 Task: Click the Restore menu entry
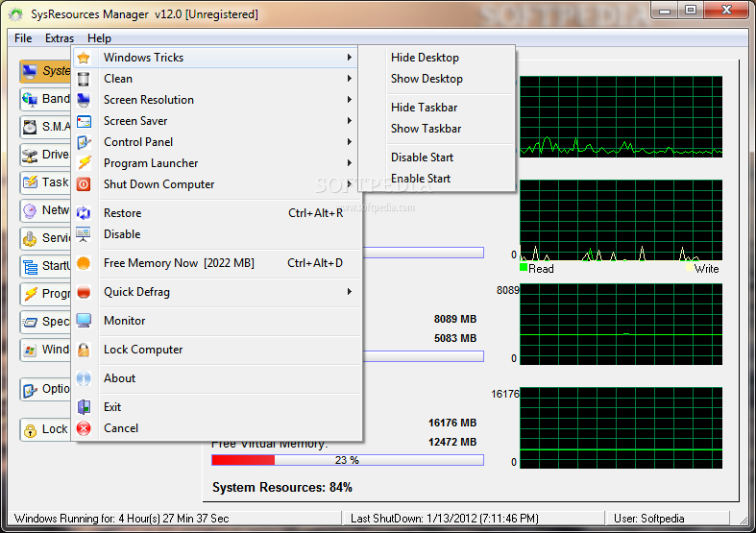coord(216,213)
